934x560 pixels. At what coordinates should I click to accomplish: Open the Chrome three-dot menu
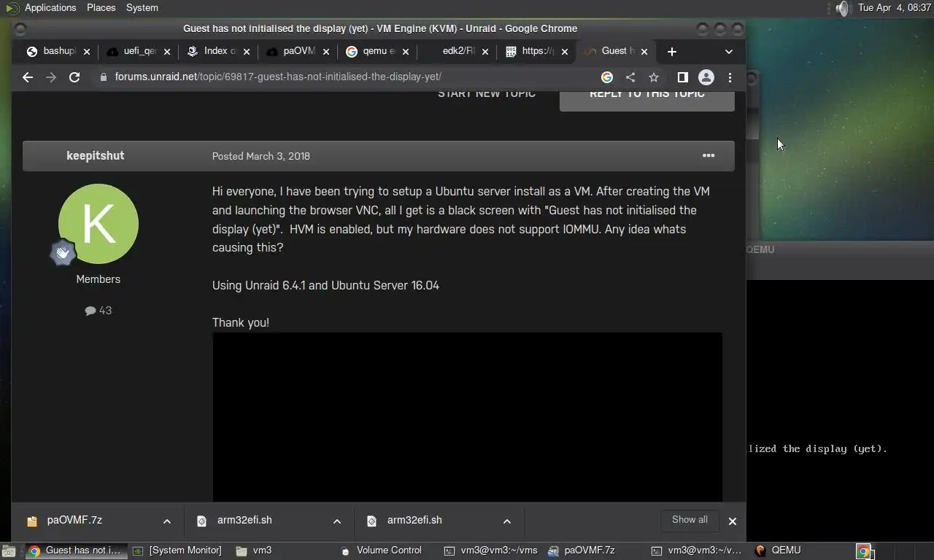pos(730,77)
